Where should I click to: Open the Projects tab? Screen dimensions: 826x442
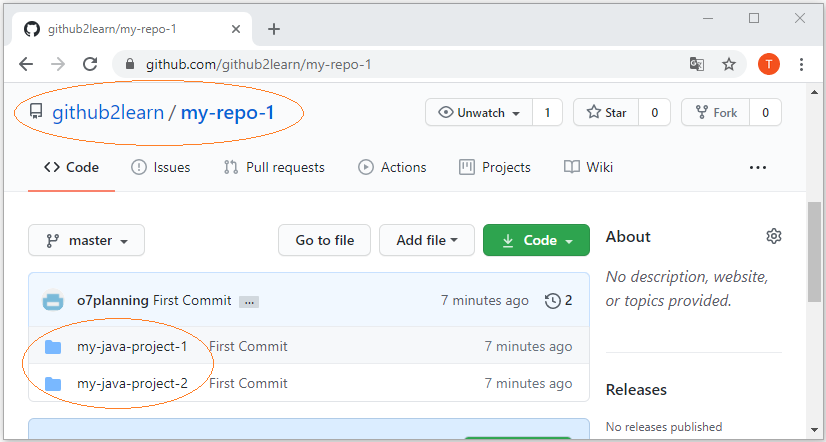tap(495, 168)
